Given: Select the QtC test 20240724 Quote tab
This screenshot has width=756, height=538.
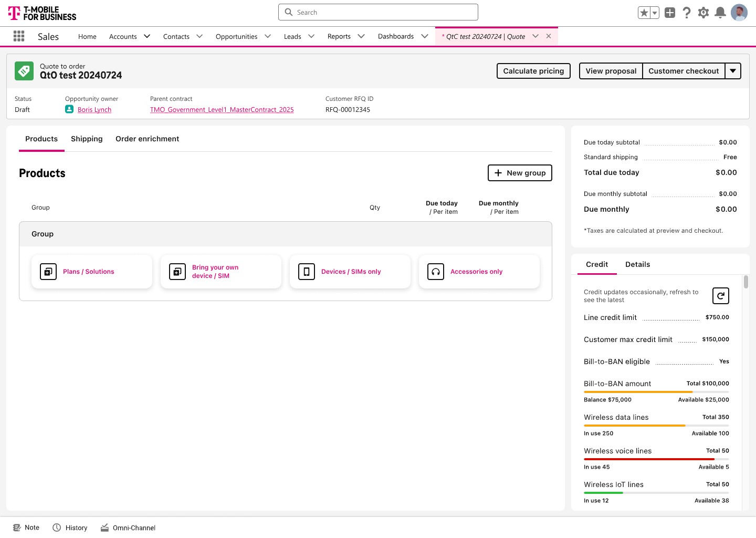Looking at the screenshot, I should 483,36.
